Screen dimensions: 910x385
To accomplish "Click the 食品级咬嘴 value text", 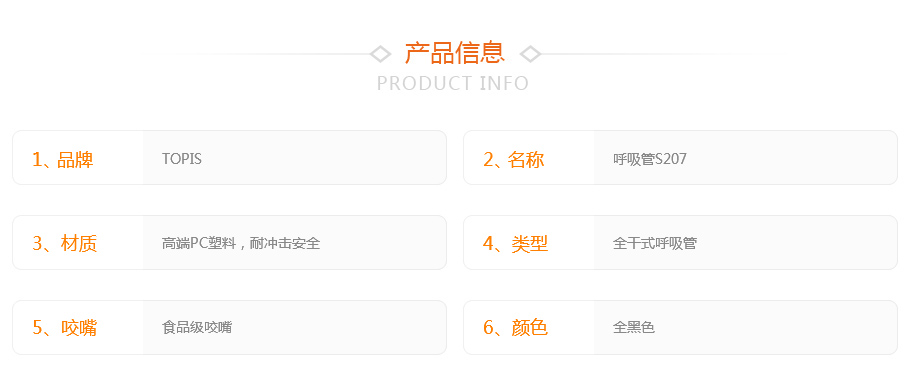I will coord(197,328).
